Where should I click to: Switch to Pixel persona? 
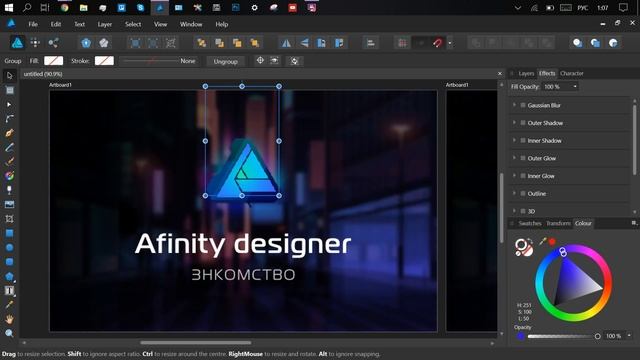pos(36,43)
